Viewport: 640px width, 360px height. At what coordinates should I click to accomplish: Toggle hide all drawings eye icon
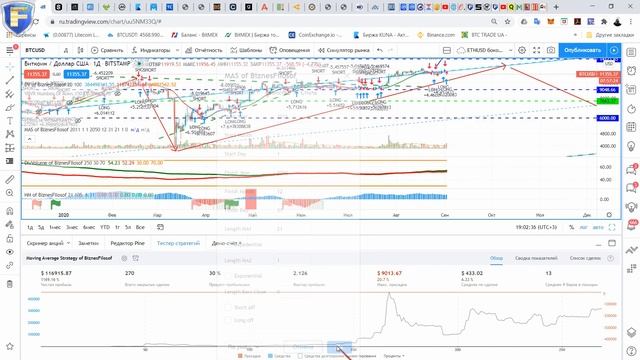pos(10,252)
